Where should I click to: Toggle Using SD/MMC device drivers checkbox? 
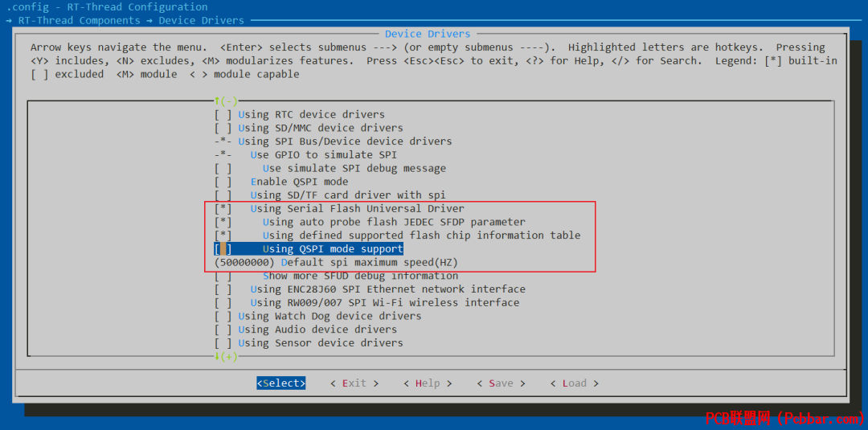coord(223,128)
